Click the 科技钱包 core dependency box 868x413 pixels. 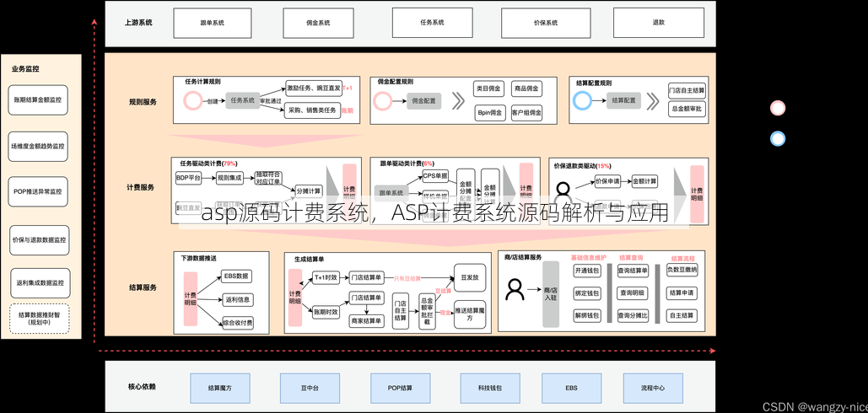(490, 388)
